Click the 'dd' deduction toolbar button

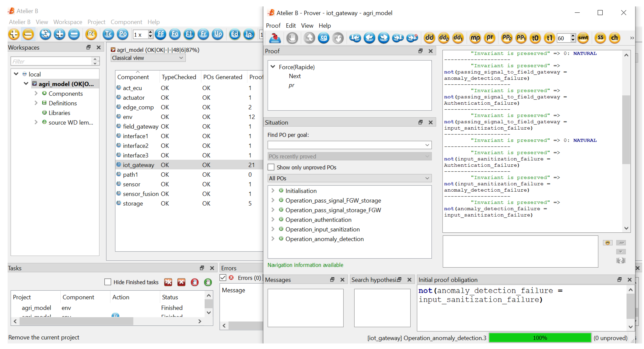[429, 38]
